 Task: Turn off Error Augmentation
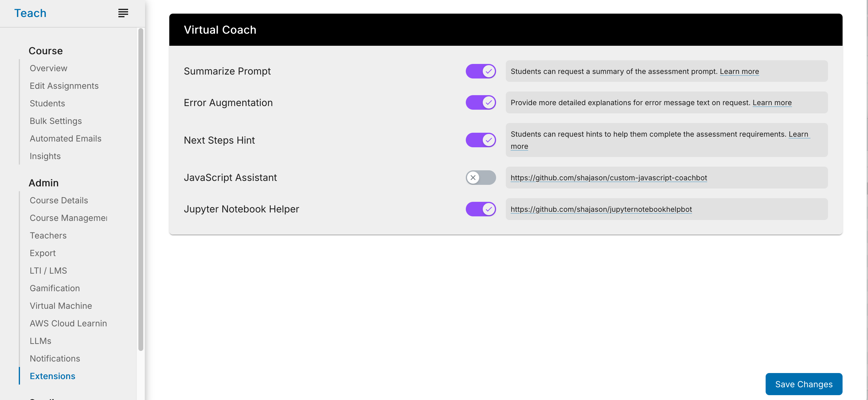click(481, 102)
